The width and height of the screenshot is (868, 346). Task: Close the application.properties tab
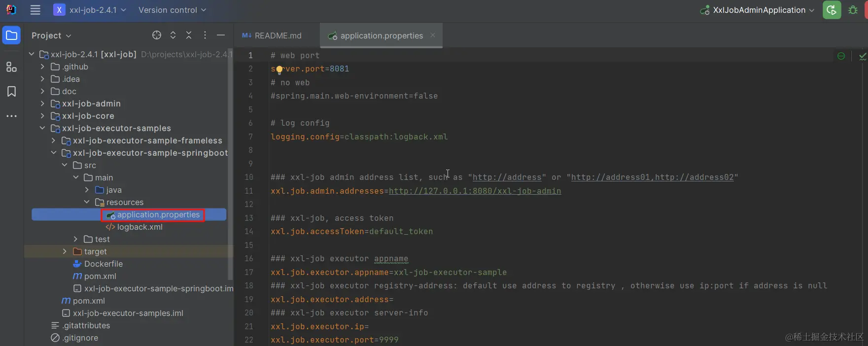(x=433, y=35)
